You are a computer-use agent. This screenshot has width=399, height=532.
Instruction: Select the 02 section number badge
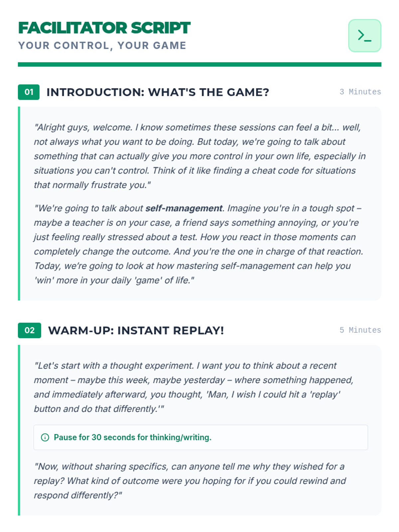(x=29, y=330)
